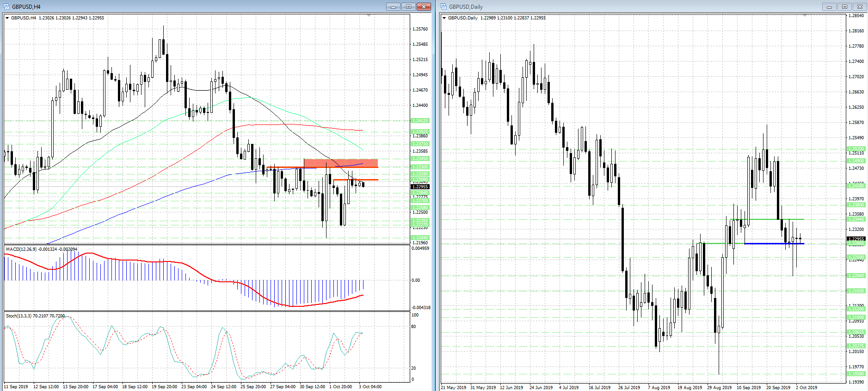The height and width of the screenshot is (391, 868).
Task: Minimize the GBPUSD,Daily chart window
Action: 829,6
